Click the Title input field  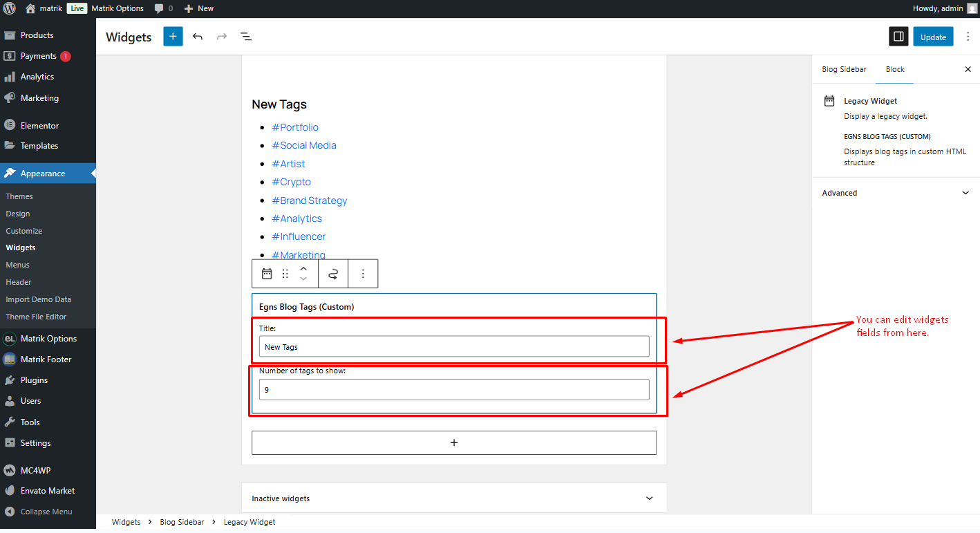(454, 346)
